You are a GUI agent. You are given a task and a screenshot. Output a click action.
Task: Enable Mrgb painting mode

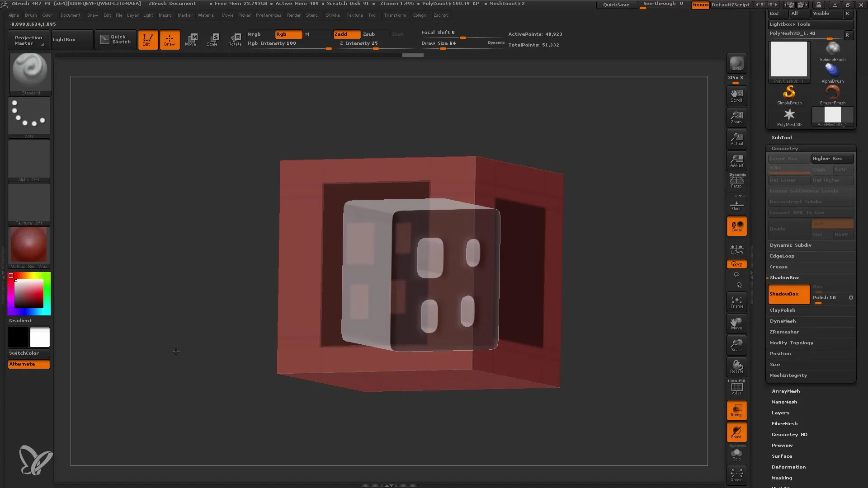coord(260,34)
